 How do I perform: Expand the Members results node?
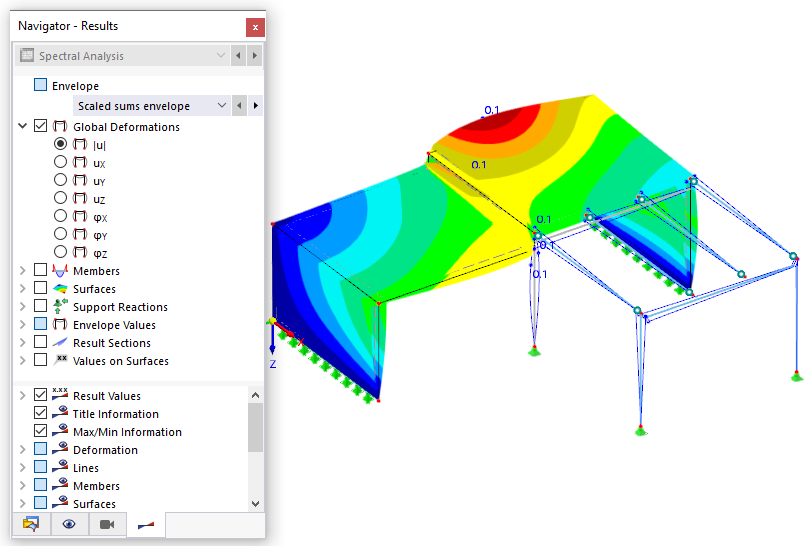point(23,270)
